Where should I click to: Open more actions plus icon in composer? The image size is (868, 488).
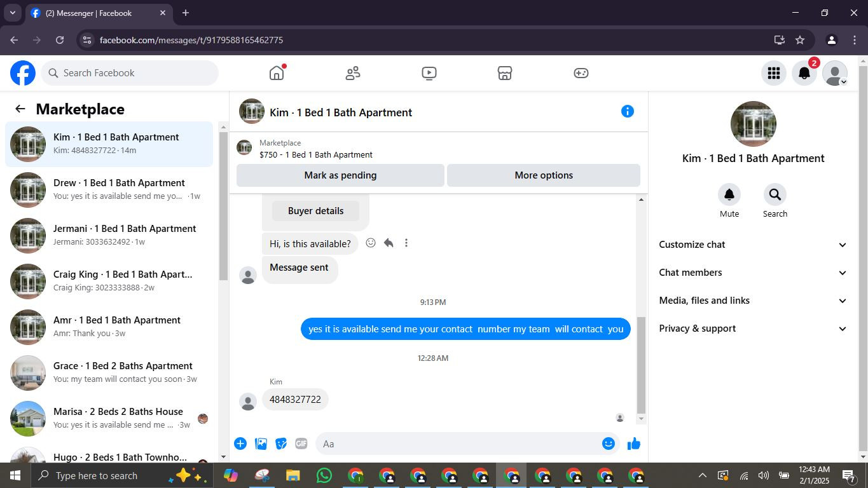(x=240, y=444)
